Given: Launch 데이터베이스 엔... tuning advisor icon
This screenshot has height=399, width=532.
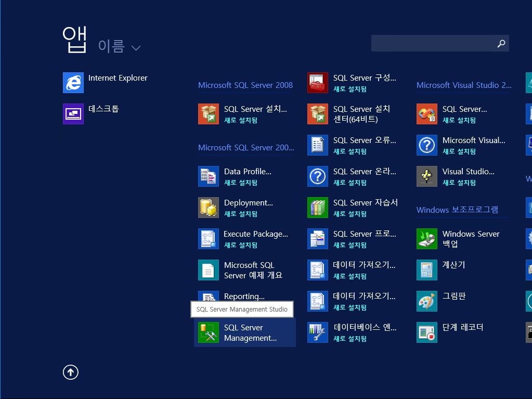Looking at the screenshot, I should 318,332.
